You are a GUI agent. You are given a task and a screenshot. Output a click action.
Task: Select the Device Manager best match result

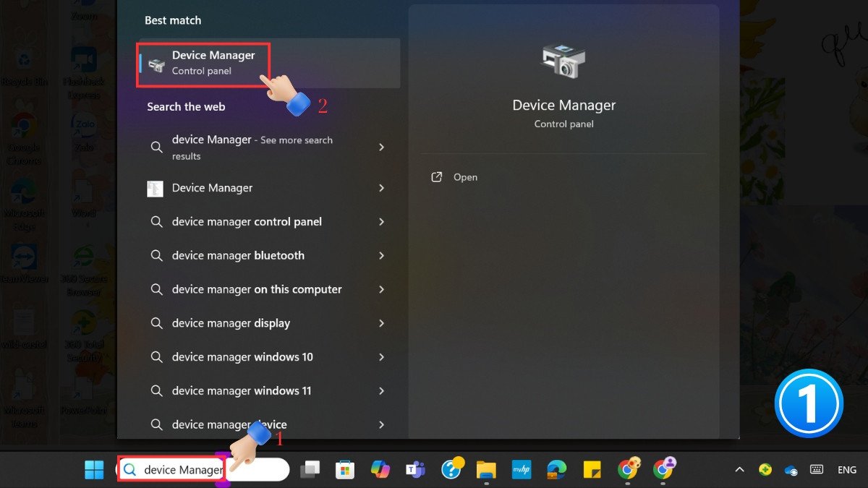(213, 61)
